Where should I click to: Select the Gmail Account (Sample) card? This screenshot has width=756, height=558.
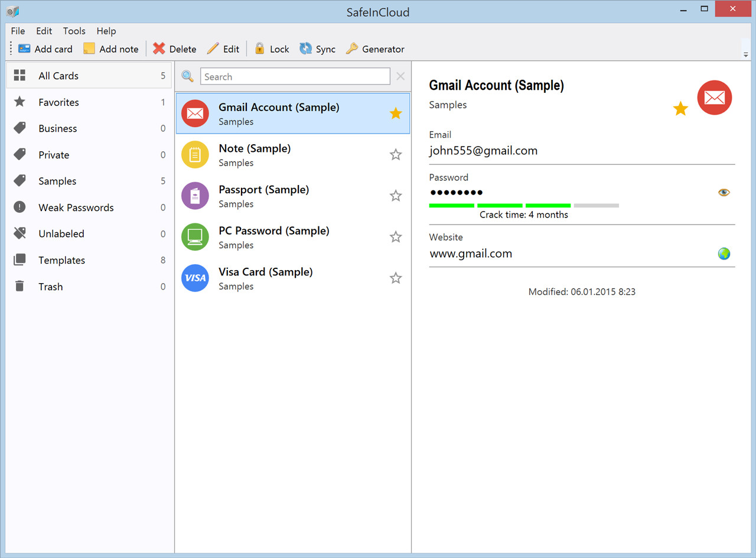coord(293,113)
